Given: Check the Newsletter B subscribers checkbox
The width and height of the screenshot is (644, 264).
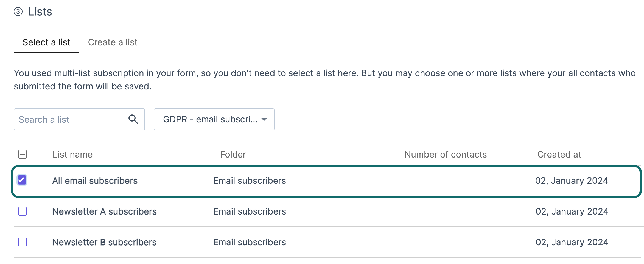Looking at the screenshot, I should pyautogui.click(x=23, y=242).
